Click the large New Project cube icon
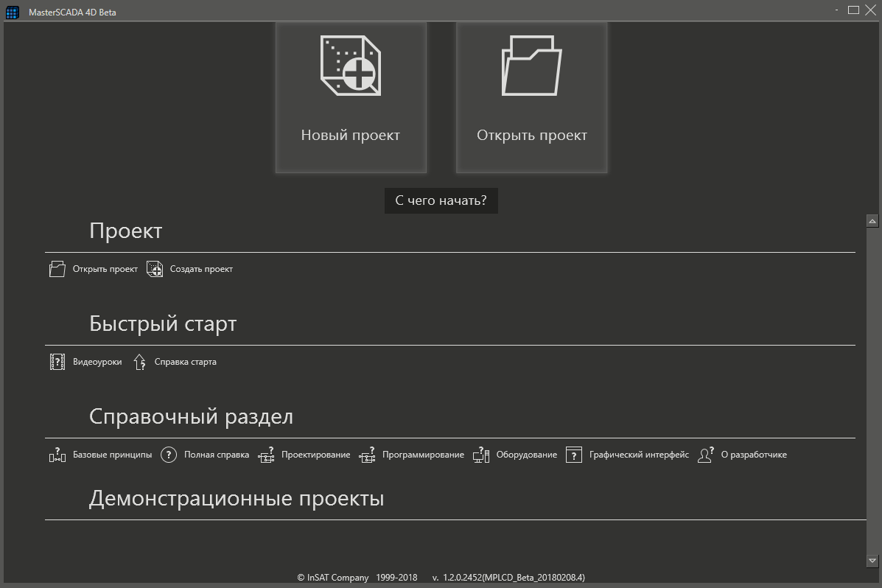This screenshot has height=588, width=882. click(x=351, y=66)
